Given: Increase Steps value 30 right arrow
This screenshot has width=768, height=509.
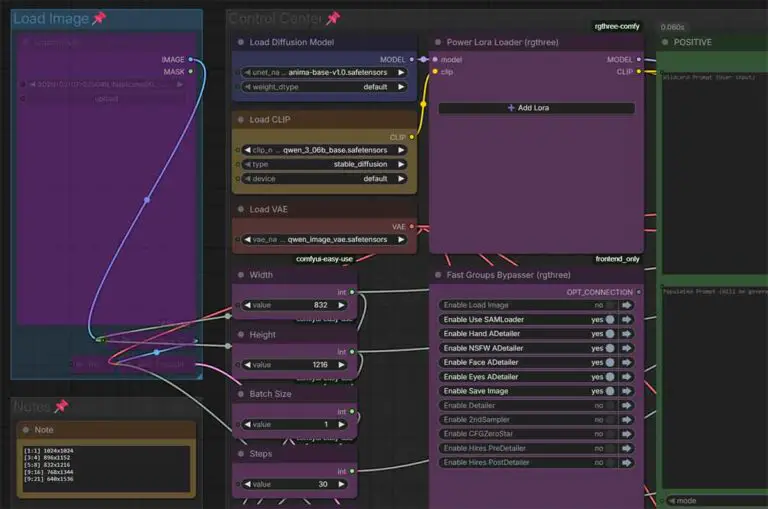Looking at the screenshot, I should (x=341, y=484).
